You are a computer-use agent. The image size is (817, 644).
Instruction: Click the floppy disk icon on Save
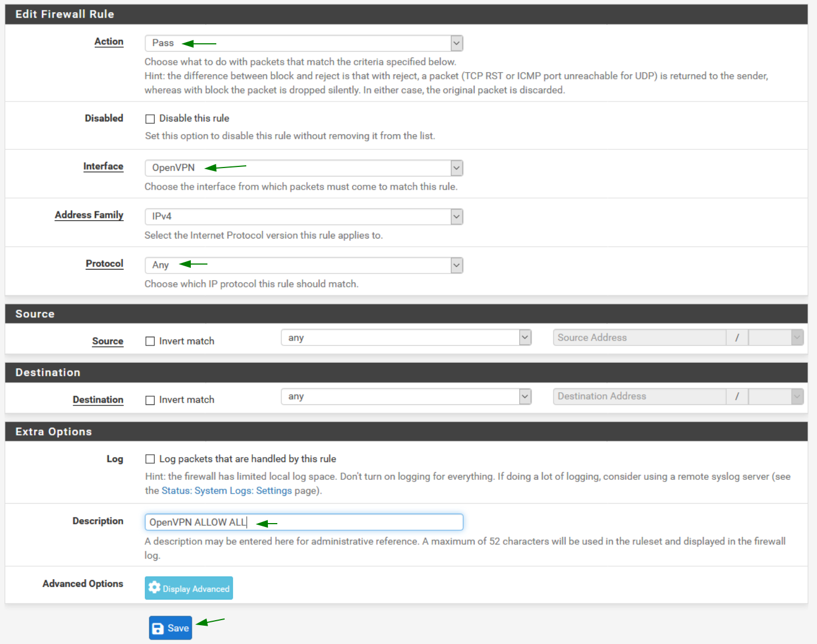click(158, 628)
